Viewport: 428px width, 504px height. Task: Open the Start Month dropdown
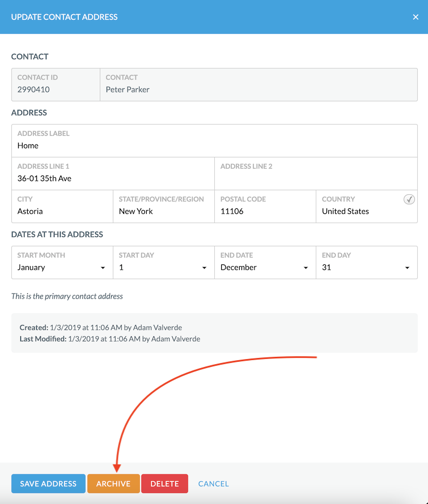coord(62,263)
